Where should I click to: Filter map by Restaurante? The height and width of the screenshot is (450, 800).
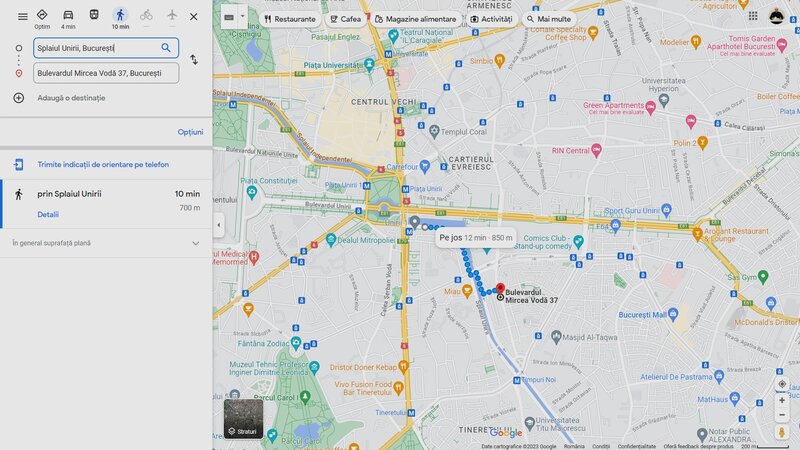(290, 19)
